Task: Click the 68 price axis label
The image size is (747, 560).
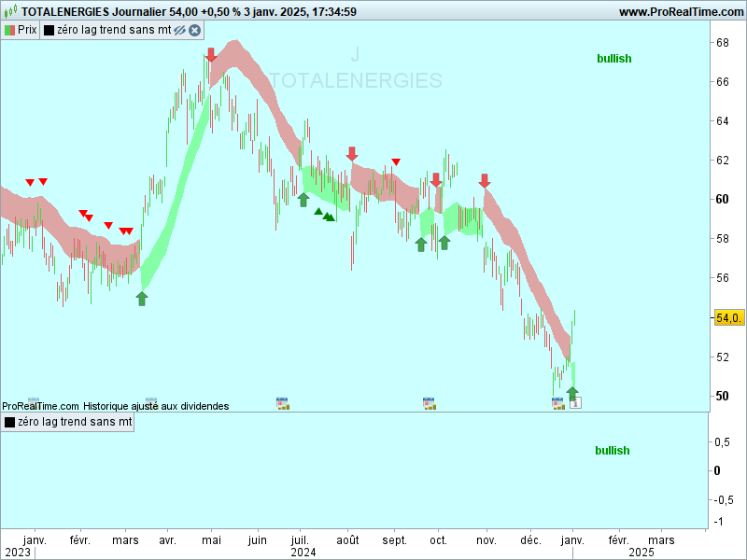Action: [723, 43]
